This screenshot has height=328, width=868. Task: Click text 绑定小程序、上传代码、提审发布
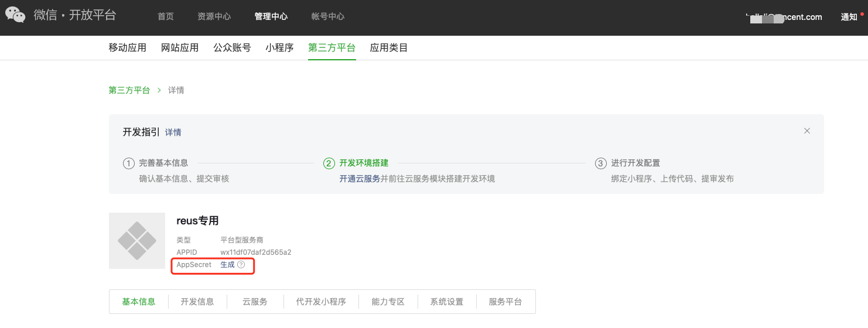[672, 178]
